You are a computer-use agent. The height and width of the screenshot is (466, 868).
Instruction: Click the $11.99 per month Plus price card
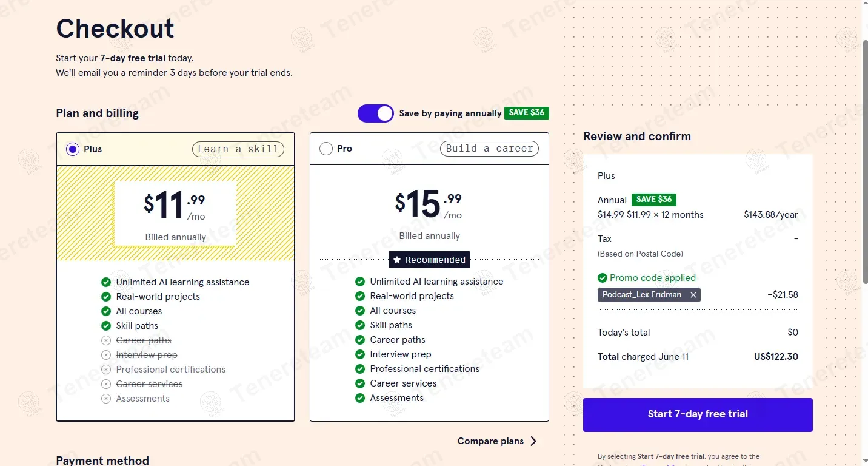(175, 214)
